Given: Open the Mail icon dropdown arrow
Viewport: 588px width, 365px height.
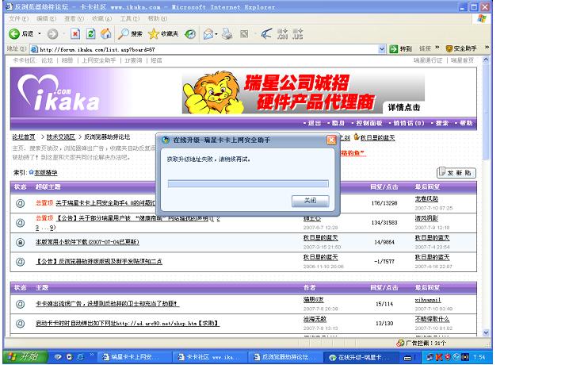Looking at the screenshot, I should click(216, 34).
